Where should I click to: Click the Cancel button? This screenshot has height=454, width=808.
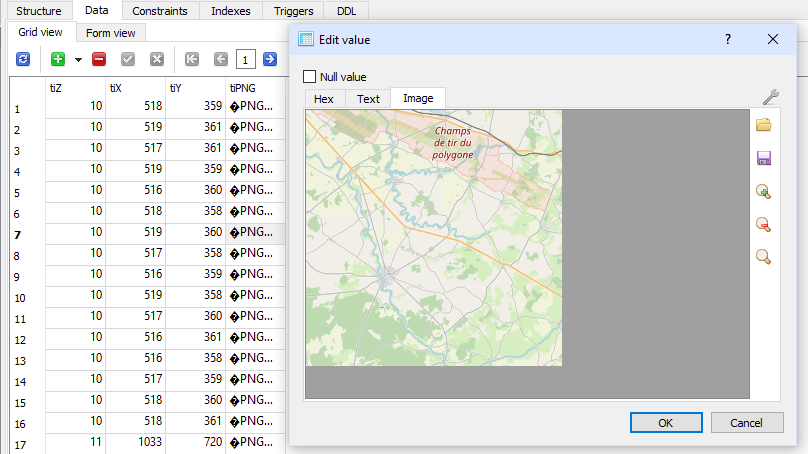(747, 423)
